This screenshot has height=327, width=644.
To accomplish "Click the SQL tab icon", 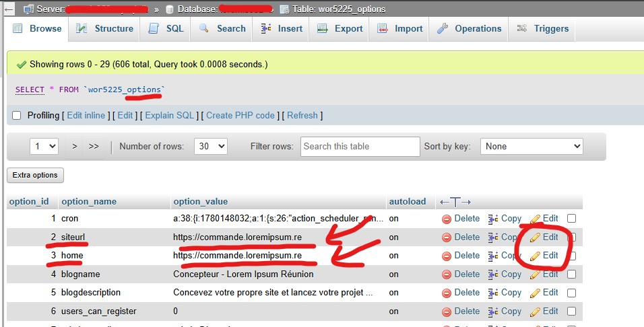I will 154,28.
